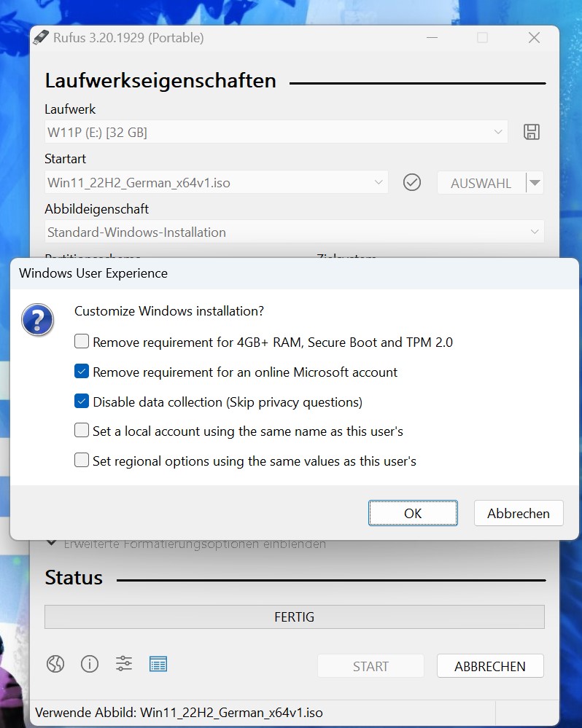
Task: Click the Windows User Experience dialog title
Action: pyautogui.click(x=93, y=273)
